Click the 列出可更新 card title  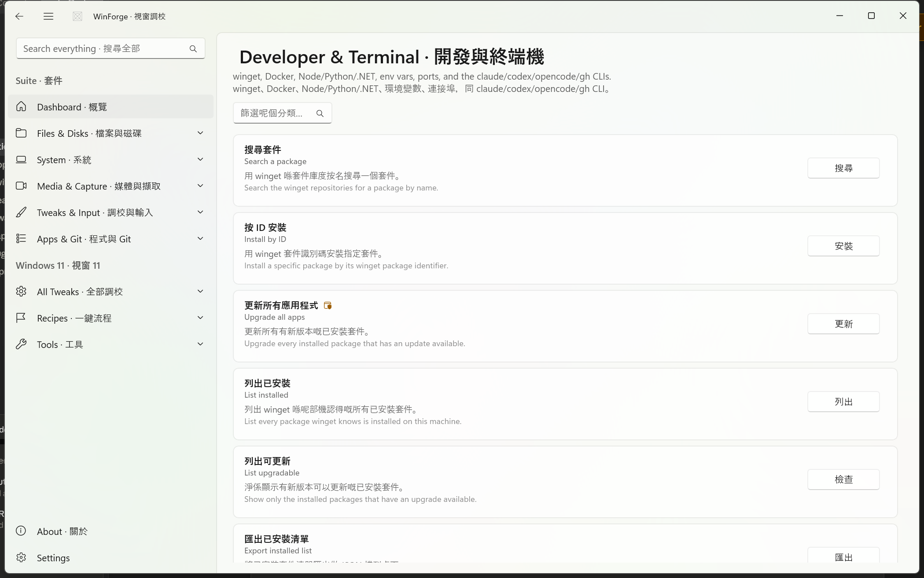(268, 461)
